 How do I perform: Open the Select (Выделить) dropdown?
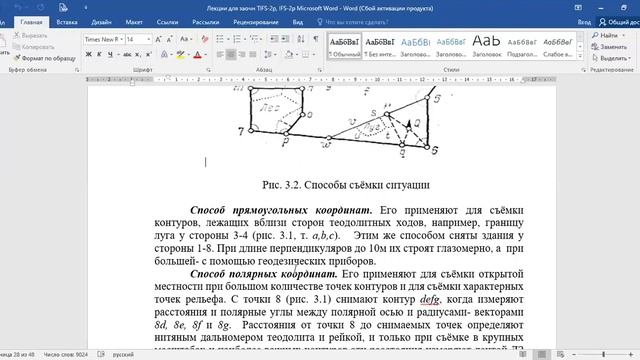[x=611, y=58]
